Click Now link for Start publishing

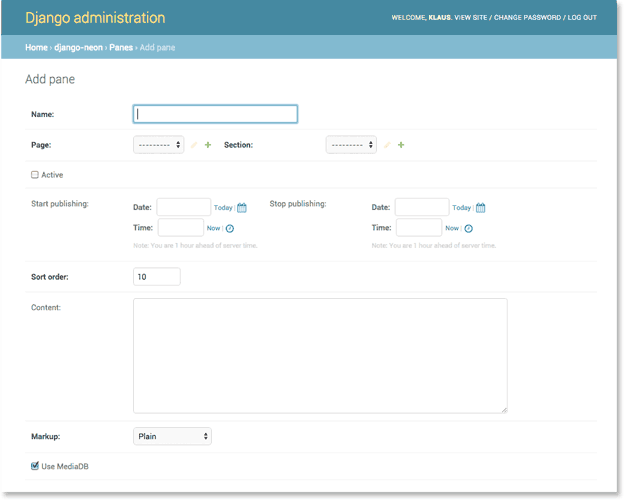point(213,228)
